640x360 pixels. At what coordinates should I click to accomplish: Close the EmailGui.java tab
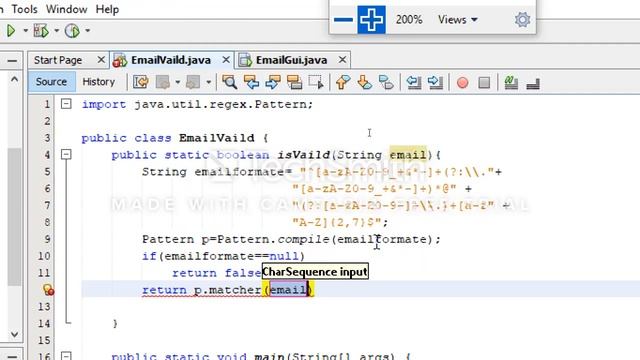coord(342,60)
